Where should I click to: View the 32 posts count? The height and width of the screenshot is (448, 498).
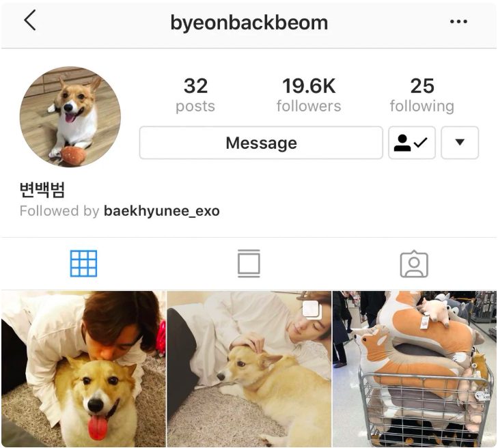195,95
